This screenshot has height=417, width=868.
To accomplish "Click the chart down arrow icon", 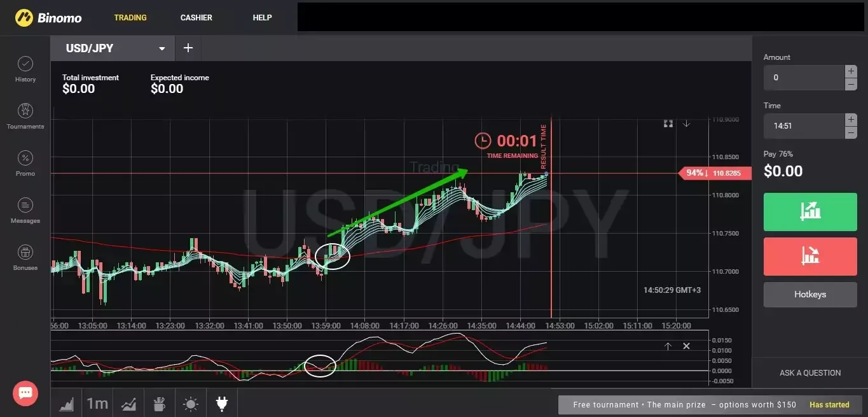I will tap(687, 124).
